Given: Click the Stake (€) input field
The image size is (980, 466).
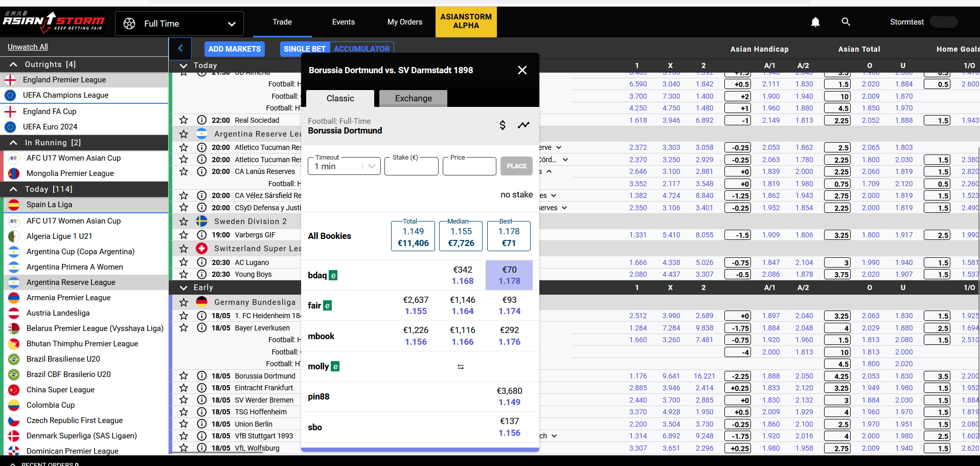Looking at the screenshot, I should pyautogui.click(x=412, y=166).
